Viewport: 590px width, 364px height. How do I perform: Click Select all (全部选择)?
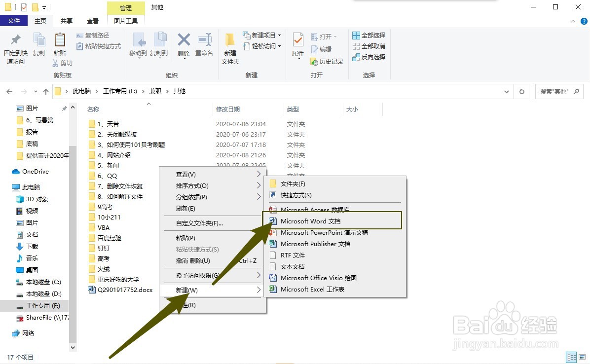point(369,36)
